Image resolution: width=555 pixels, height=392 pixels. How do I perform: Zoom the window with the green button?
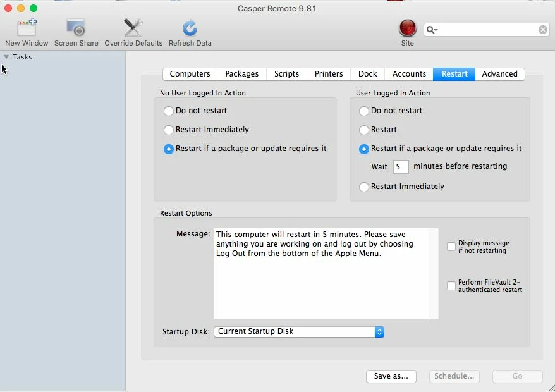coord(34,8)
